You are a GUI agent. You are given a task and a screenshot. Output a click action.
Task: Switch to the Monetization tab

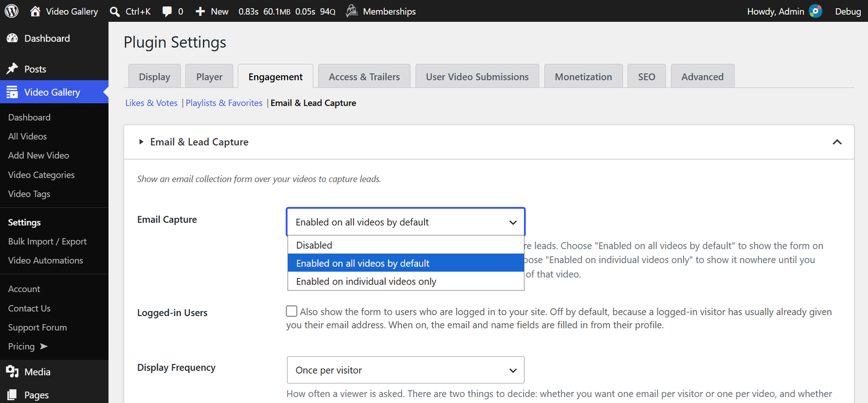pyautogui.click(x=583, y=77)
